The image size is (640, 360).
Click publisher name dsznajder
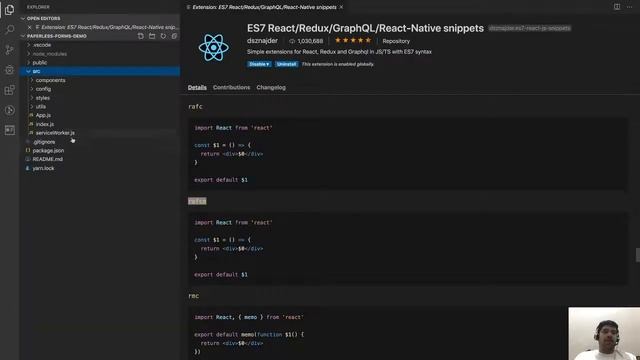[262, 41]
